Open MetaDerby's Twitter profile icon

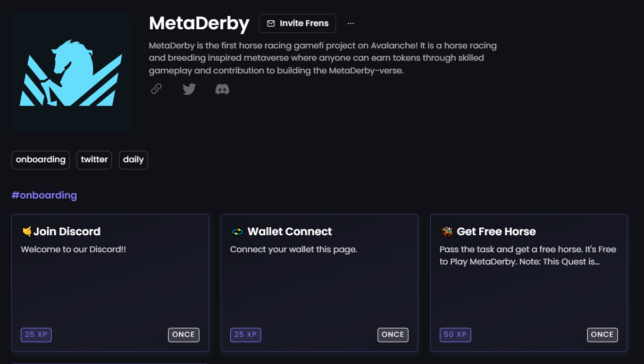pyautogui.click(x=189, y=89)
